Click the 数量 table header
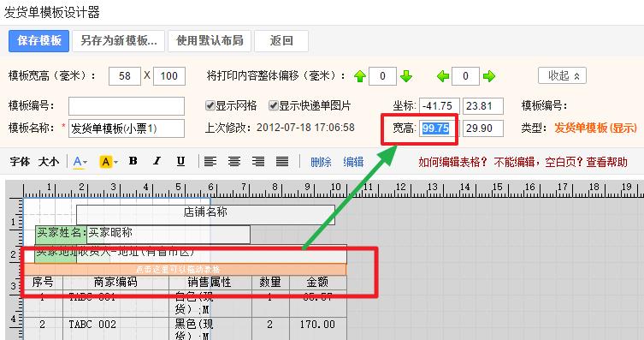Viewport: 644px width, 340px height. pyautogui.click(x=270, y=283)
